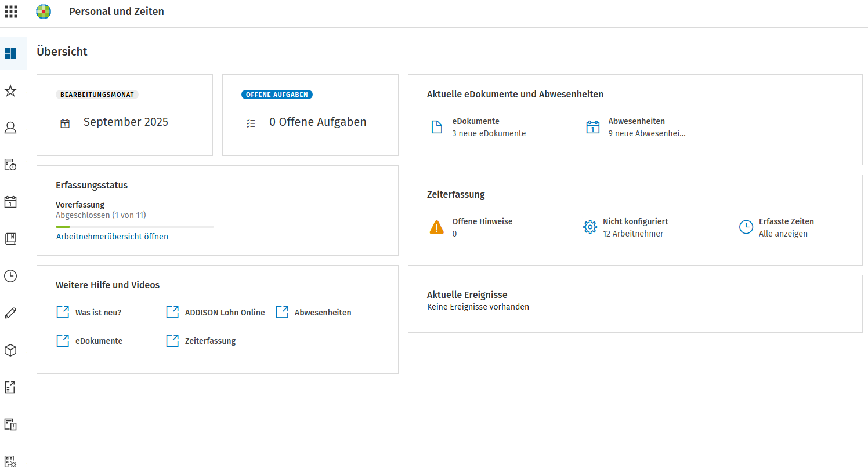Image resolution: width=868 pixels, height=476 pixels.
Task: Click the eDokumente file icon in top card
Action: 437,127
